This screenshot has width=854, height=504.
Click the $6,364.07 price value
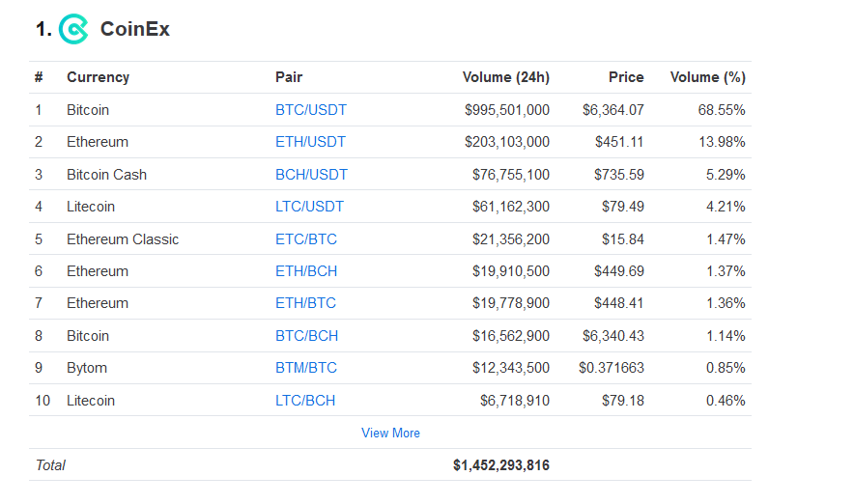click(x=613, y=110)
